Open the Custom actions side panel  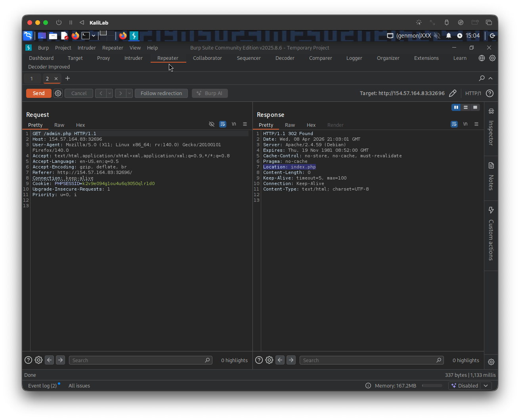coord(491,234)
